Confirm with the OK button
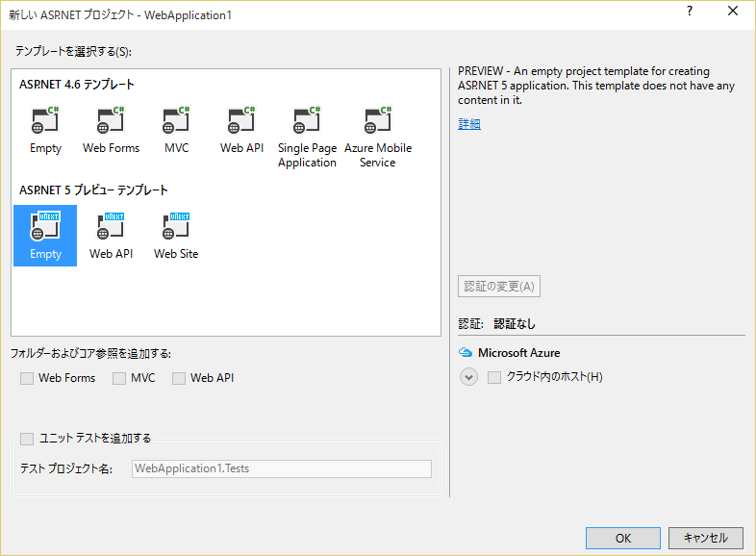 click(x=623, y=538)
